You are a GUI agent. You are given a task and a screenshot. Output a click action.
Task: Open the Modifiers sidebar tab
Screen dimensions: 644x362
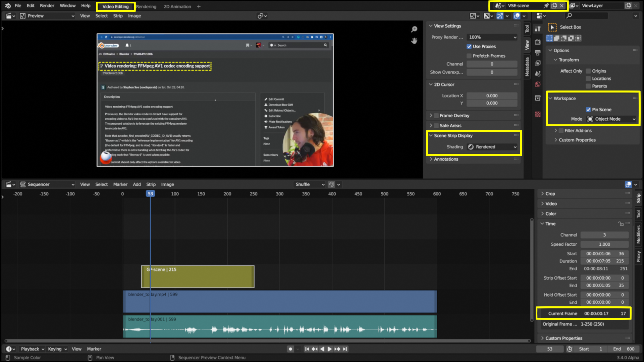tap(638, 234)
